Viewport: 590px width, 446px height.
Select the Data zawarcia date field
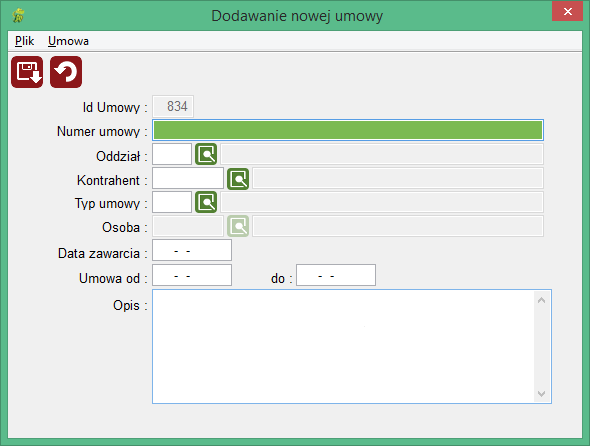coord(192,250)
